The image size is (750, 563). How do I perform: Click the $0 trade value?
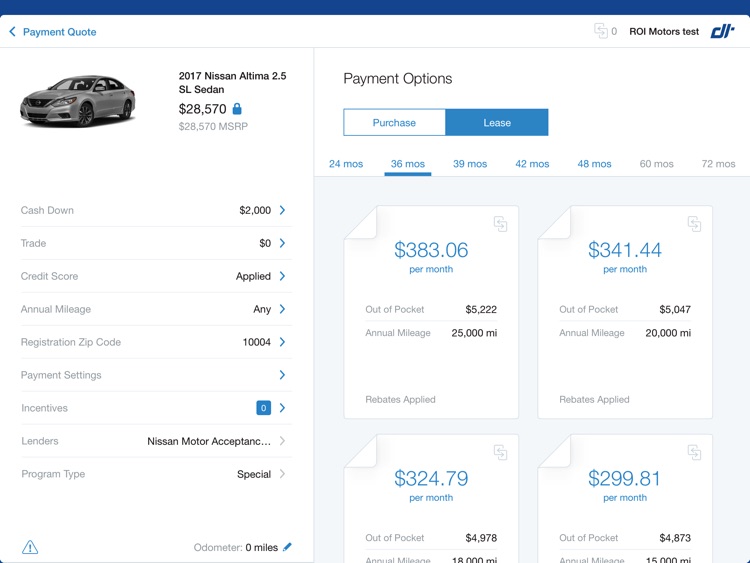265,243
